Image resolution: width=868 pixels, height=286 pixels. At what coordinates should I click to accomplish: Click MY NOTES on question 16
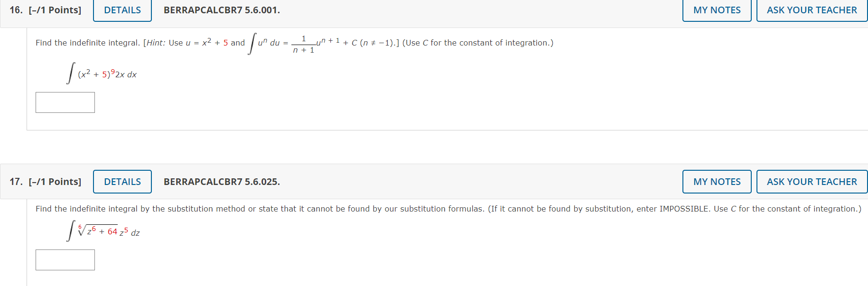tap(716, 9)
